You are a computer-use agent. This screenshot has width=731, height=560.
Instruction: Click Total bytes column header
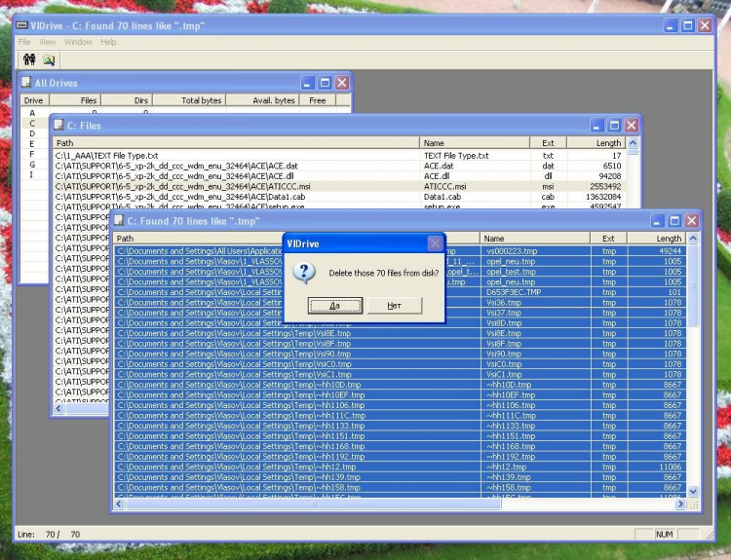point(189,100)
